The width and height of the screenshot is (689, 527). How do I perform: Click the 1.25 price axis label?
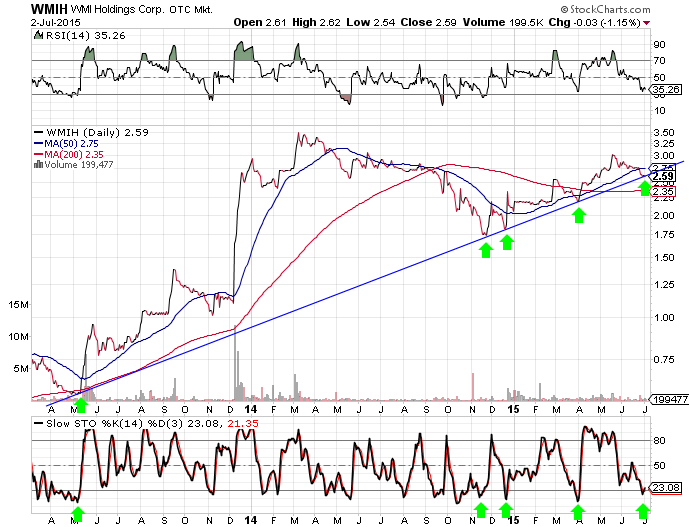pyautogui.click(x=664, y=285)
